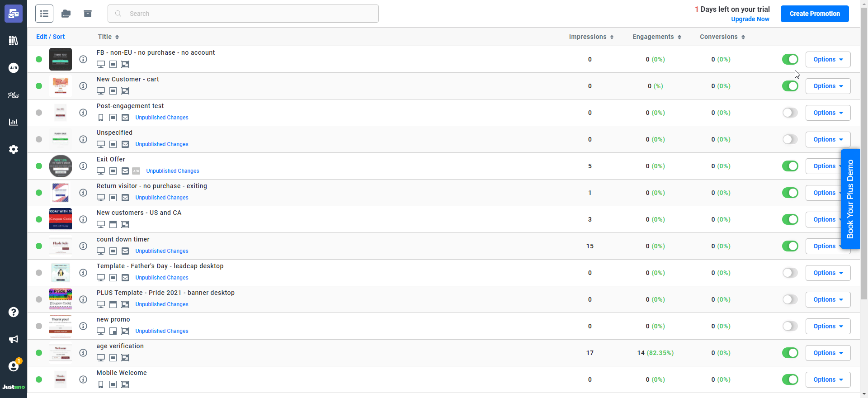Open the settings gear in sidebar
868x398 pixels.
(x=14, y=149)
